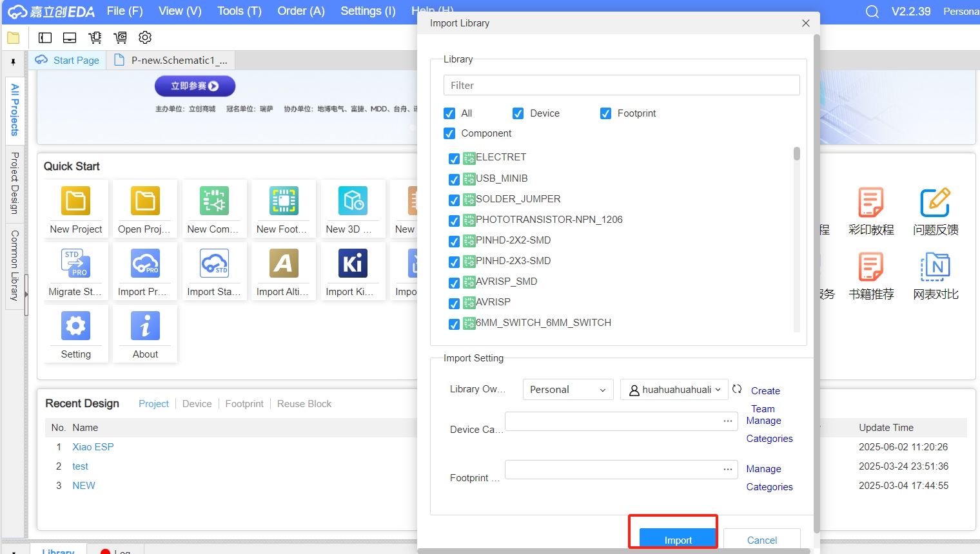The width and height of the screenshot is (980, 554).
Task: Toggle the left panel layout icon
Action: (45, 38)
